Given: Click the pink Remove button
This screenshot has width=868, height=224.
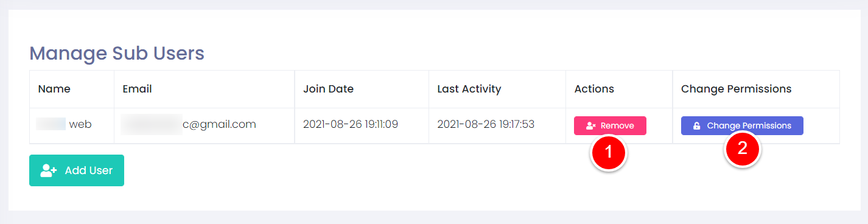Looking at the screenshot, I should pos(610,125).
